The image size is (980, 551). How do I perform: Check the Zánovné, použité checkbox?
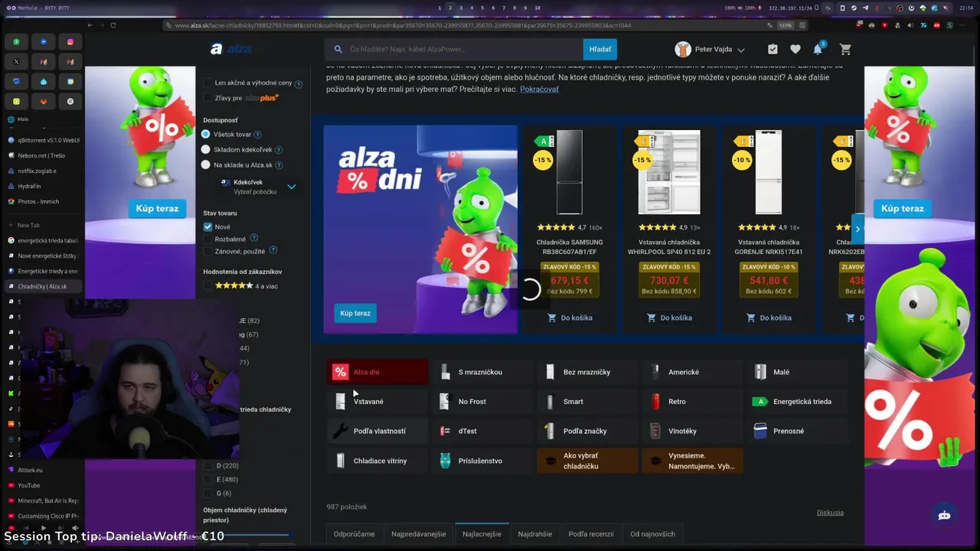click(x=207, y=251)
